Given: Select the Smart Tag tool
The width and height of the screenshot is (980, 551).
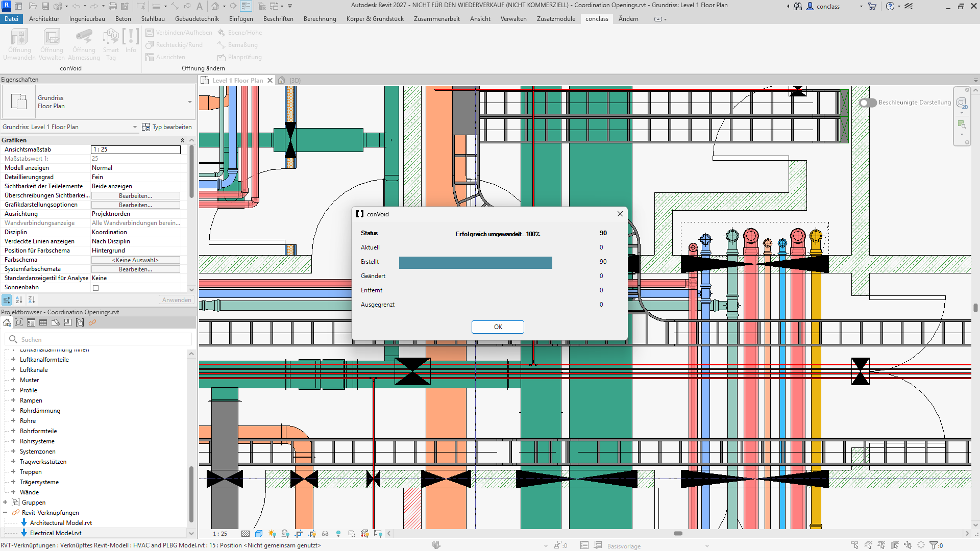Looking at the screenshot, I should (x=111, y=44).
